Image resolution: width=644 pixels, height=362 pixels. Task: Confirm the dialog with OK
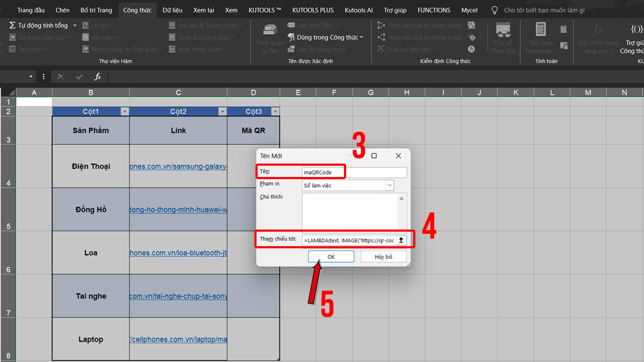(331, 256)
